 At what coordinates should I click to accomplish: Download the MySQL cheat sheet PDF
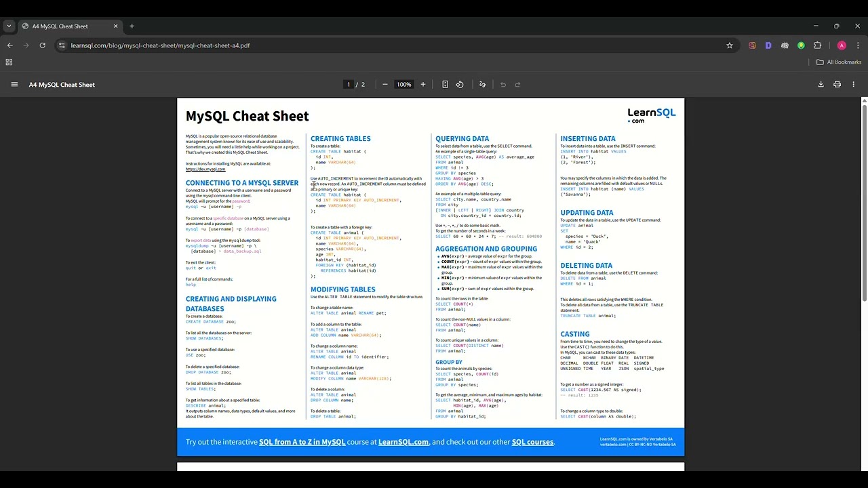click(821, 85)
